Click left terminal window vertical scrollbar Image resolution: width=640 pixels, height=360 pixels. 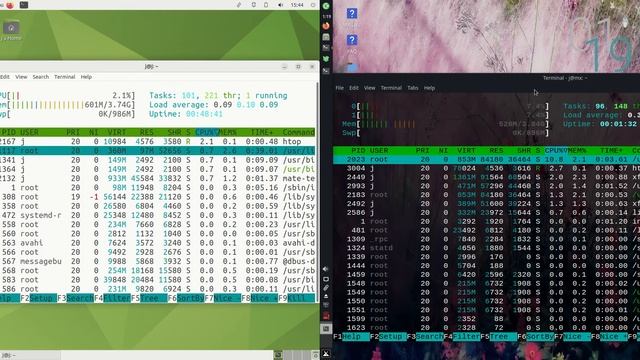[318, 192]
